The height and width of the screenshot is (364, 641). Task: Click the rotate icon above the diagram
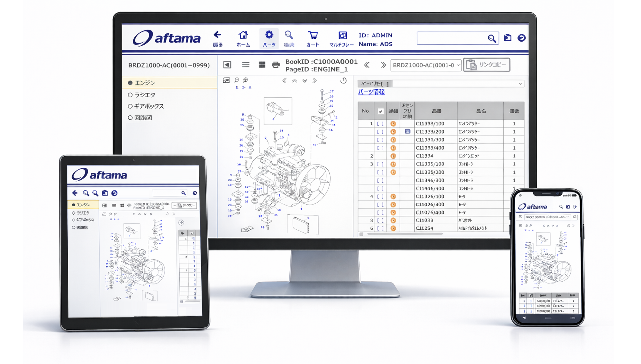pos(343,80)
